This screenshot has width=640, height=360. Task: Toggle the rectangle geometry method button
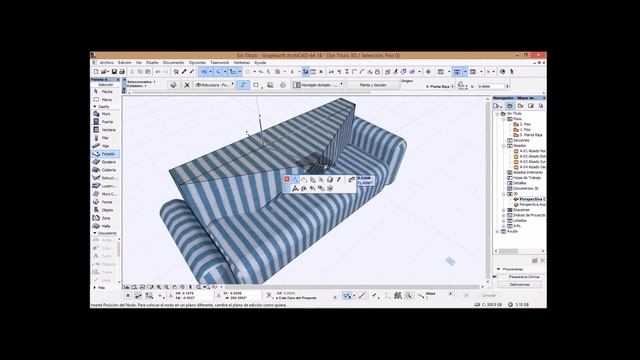[x=256, y=85]
